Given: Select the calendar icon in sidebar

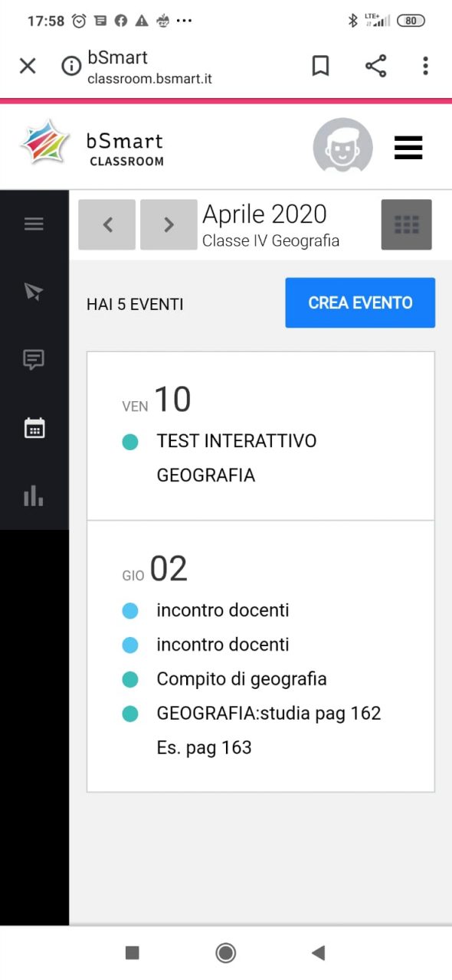Looking at the screenshot, I should (x=34, y=427).
